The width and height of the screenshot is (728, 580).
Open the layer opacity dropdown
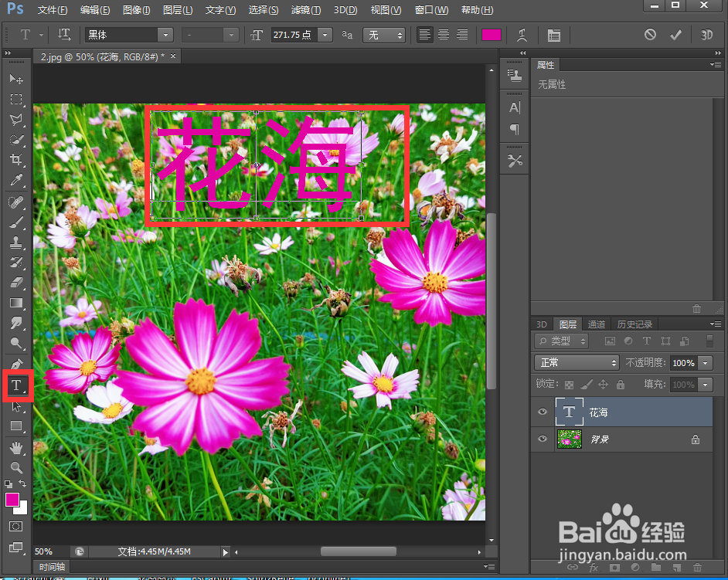(x=706, y=363)
